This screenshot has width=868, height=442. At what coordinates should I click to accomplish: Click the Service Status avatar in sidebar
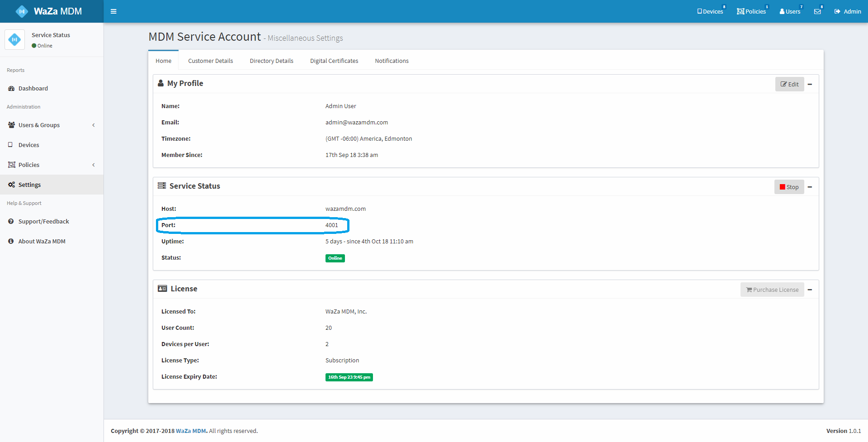coord(14,39)
